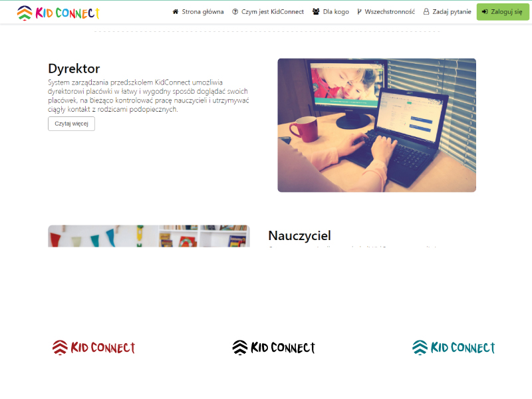Click the branch icon beside Wszechstronność

[359, 12]
